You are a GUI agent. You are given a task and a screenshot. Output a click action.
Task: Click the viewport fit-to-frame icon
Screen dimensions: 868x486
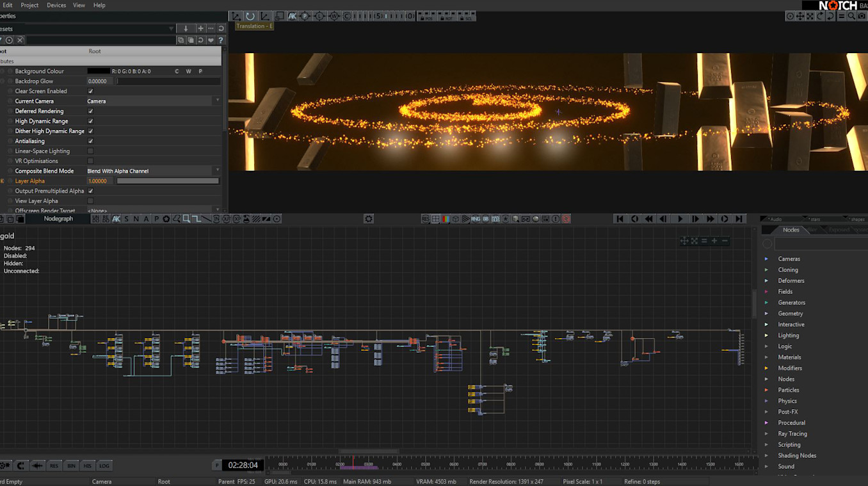click(x=810, y=16)
